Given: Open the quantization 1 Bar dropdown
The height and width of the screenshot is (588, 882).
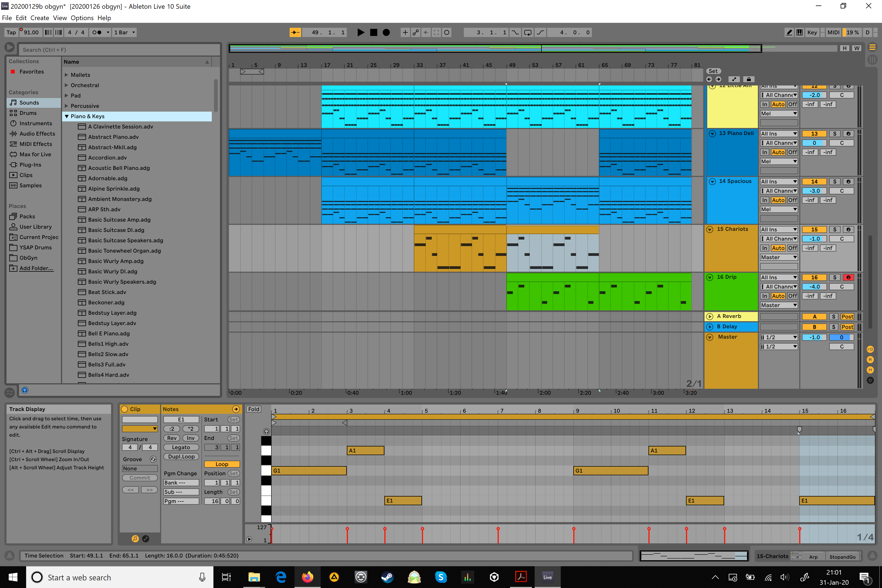Looking at the screenshot, I should click(124, 33).
